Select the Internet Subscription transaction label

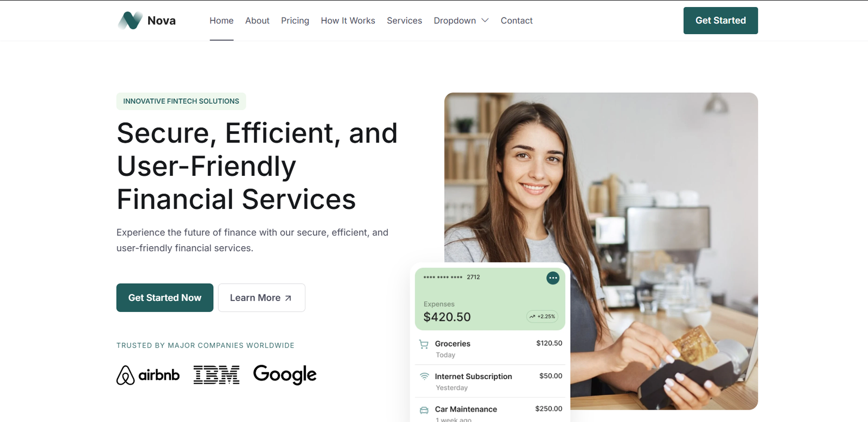pyautogui.click(x=473, y=376)
